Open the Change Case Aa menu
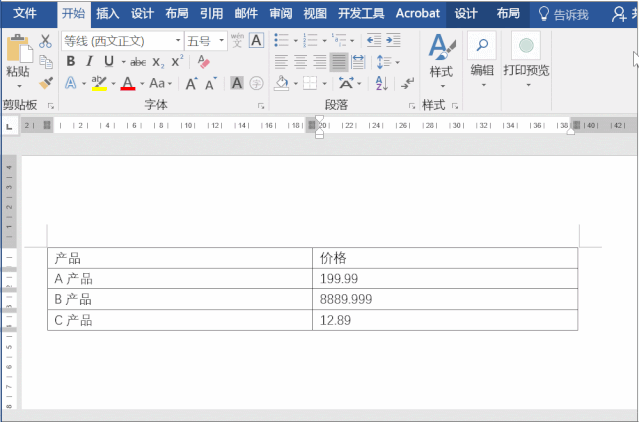Image resolution: width=639 pixels, height=422 pixels. click(x=161, y=84)
